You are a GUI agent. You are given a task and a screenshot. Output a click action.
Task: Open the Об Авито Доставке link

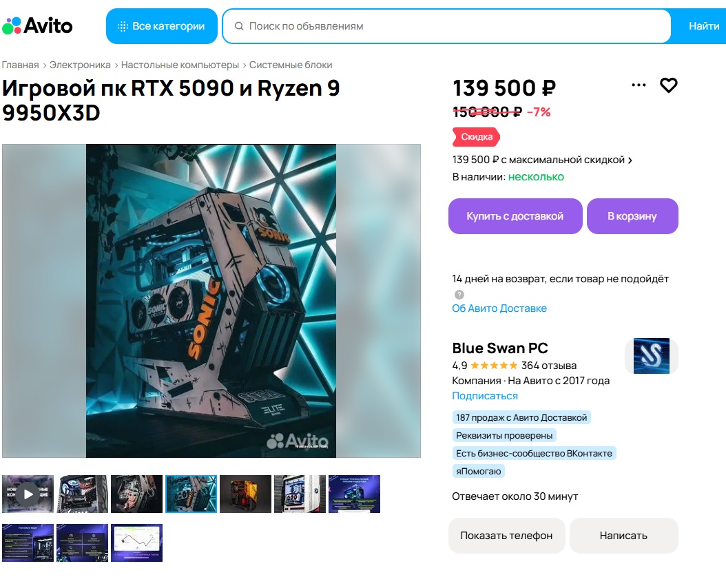coord(499,308)
